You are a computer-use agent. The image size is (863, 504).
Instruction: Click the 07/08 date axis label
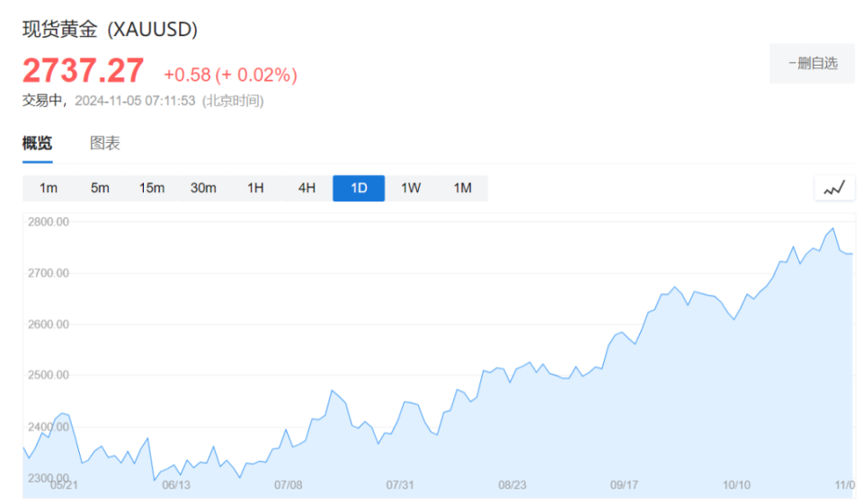pyautogui.click(x=288, y=485)
